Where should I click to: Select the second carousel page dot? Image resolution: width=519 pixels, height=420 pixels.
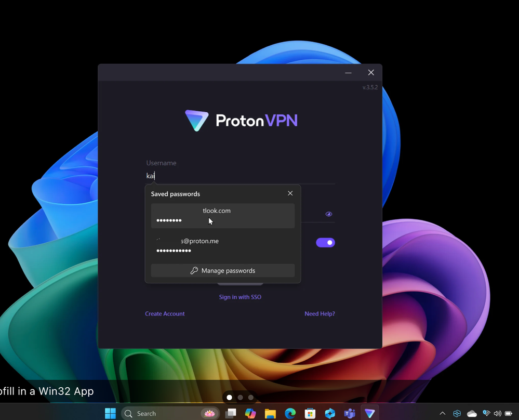coord(241,398)
